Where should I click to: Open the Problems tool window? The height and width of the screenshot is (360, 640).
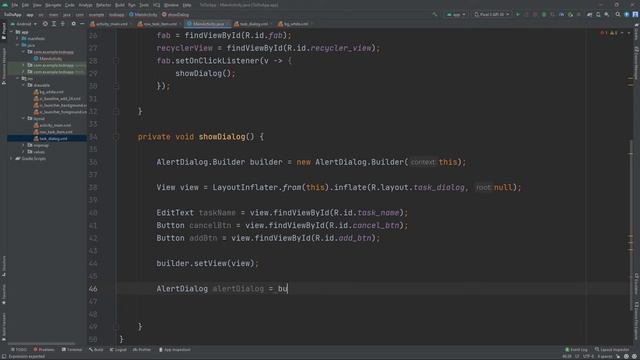coord(44,350)
